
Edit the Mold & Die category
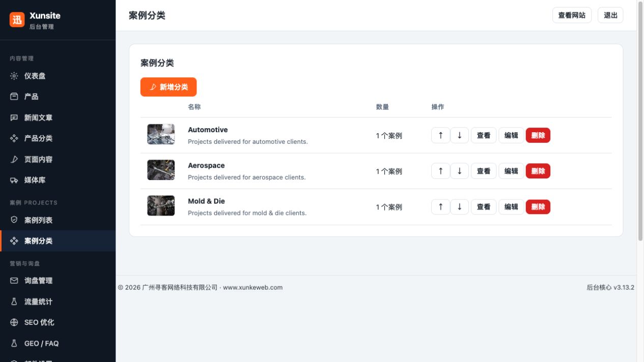(x=511, y=207)
